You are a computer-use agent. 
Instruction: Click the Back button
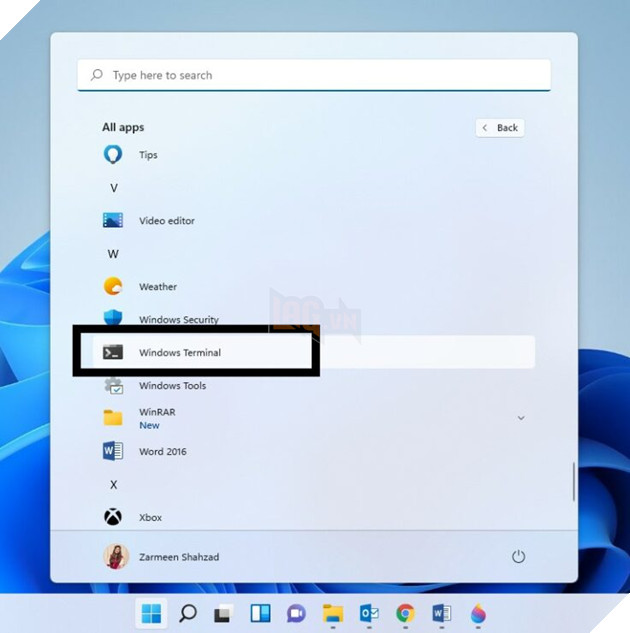[x=500, y=128]
